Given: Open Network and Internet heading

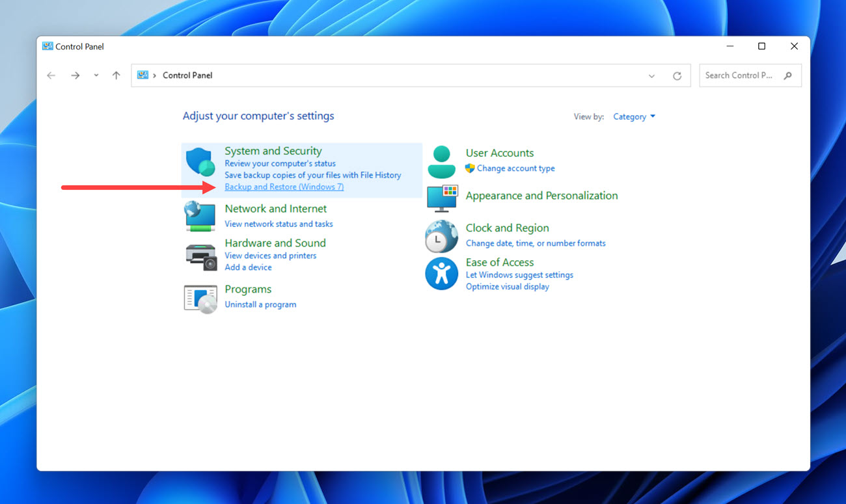Looking at the screenshot, I should point(276,209).
